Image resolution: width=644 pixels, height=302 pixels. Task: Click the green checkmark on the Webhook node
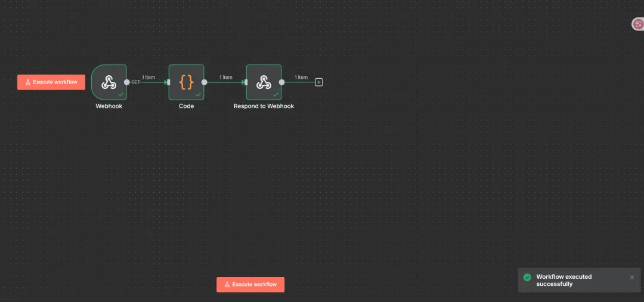coord(120,94)
